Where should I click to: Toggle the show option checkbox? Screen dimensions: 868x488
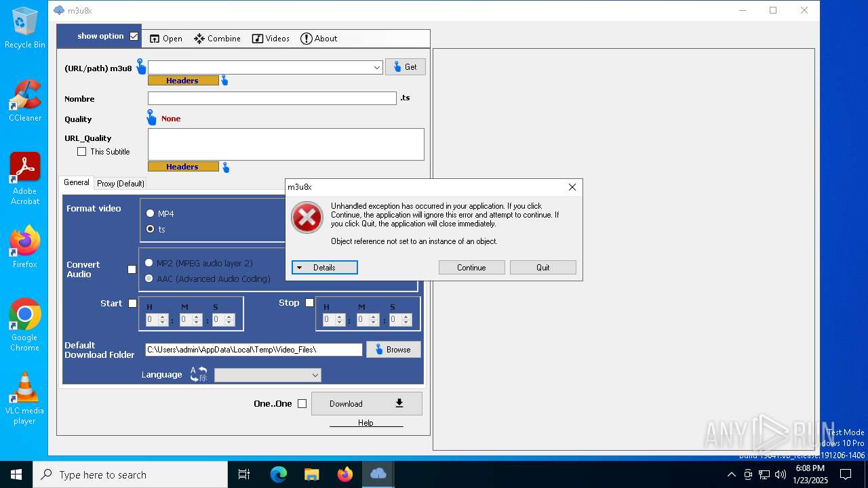(x=134, y=36)
